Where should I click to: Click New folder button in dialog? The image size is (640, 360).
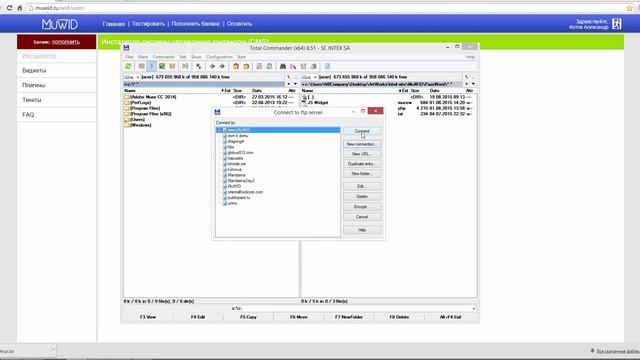point(362,173)
